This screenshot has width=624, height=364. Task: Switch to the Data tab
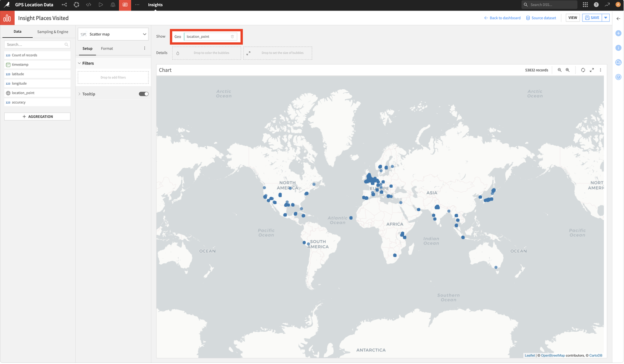(x=17, y=31)
